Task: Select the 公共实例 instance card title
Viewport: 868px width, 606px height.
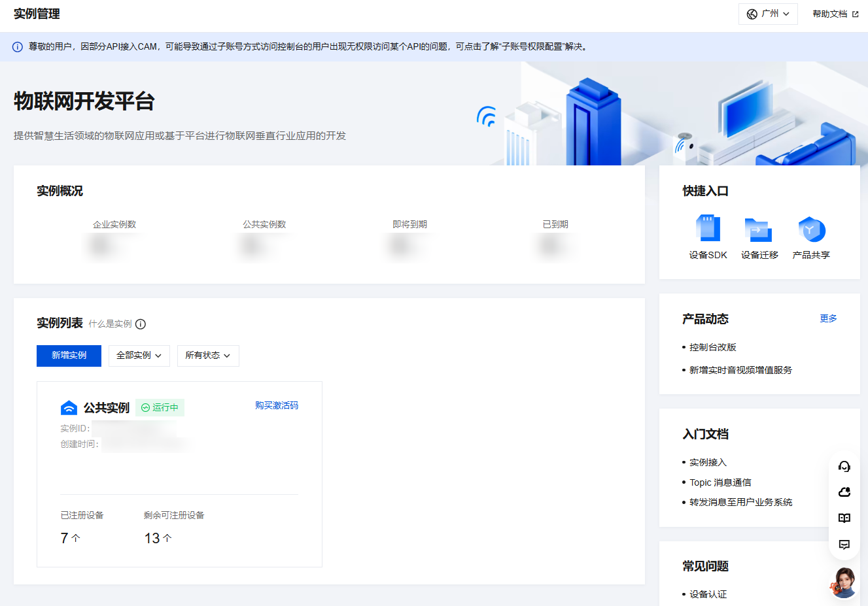Action: coord(106,408)
